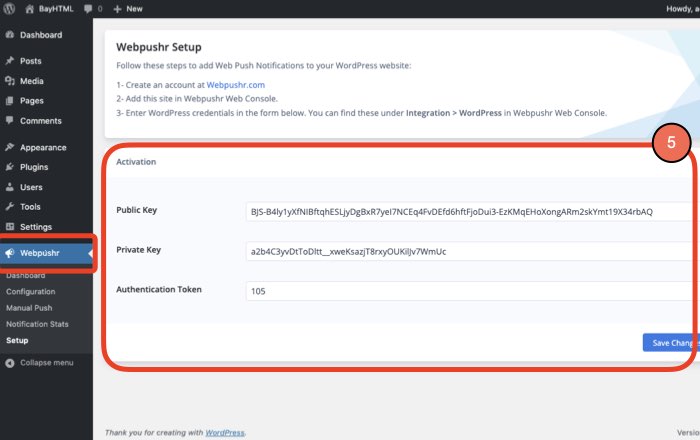Viewport: 700px width, 440px height.
Task: Click the Media library icon
Action: tap(10, 81)
